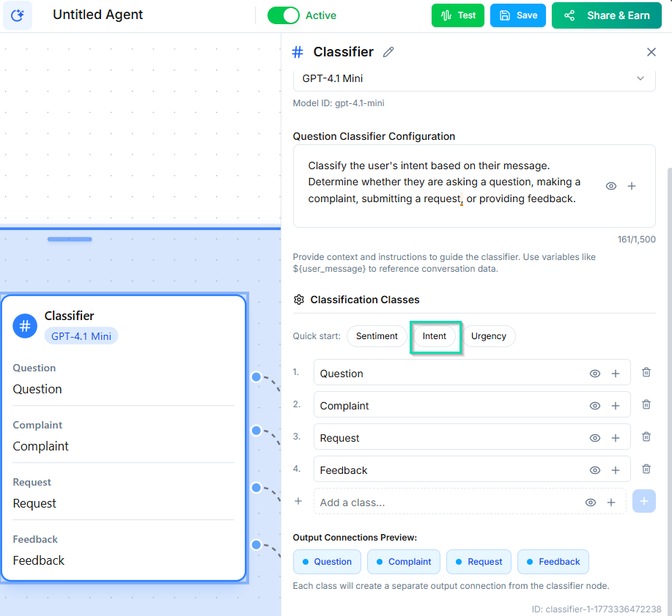Screen dimensions: 672x616
Task: Toggle the eye icon on the Complaint class row
Action: pyautogui.click(x=596, y=405)
